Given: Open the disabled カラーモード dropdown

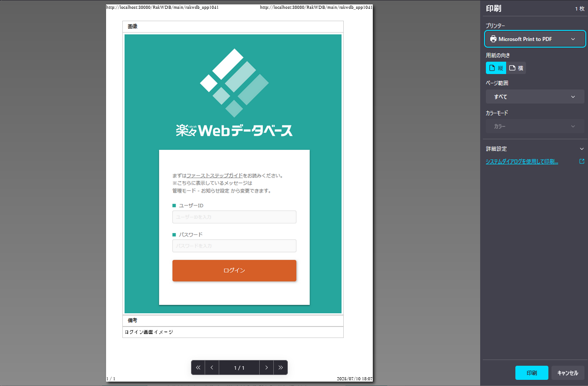Looking at the screenshot, I should pos(535,126).
